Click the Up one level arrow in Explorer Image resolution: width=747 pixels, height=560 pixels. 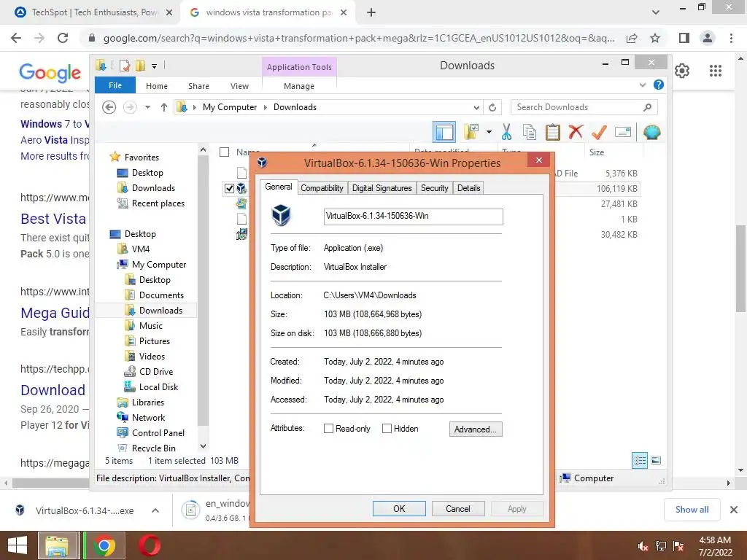(x=164, y=107)
